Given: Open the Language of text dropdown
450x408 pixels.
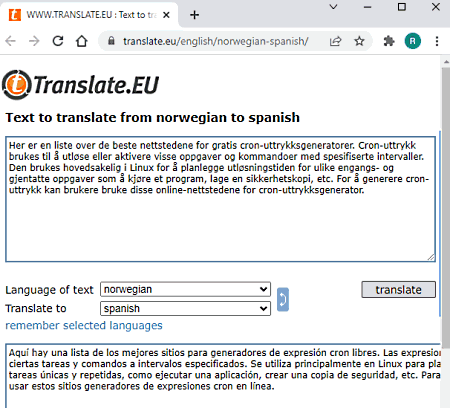Looking at the screenshot, I should pyautogui.click(x=185, y=289).
